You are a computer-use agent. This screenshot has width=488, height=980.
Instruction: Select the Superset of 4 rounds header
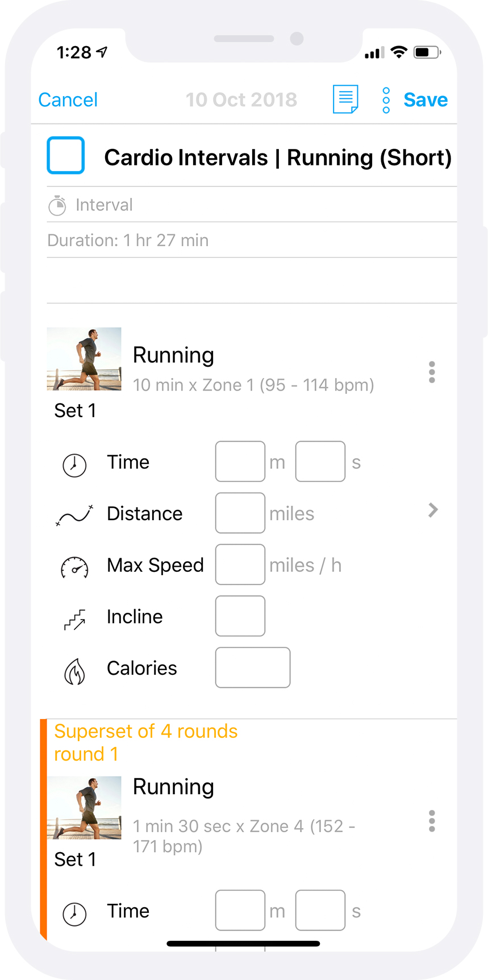pos(146,732)
